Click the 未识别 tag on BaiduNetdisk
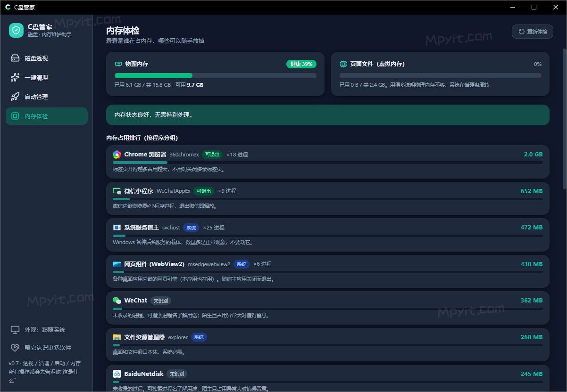Image resolution: width=567 pixels, height=392 pixels. 177,374
